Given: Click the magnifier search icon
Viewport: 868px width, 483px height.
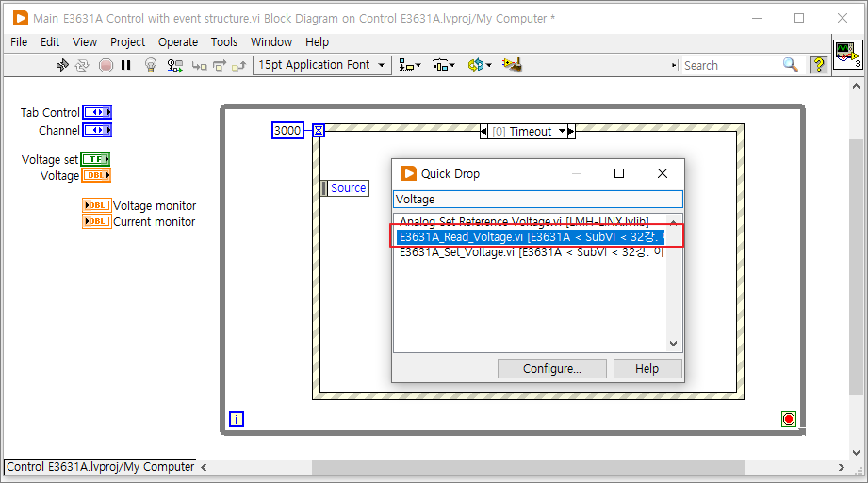Looking at the screenshot, I should pos(791,65).
